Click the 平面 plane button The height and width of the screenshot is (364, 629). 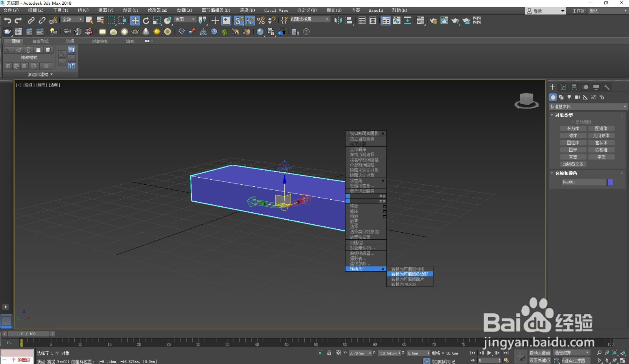pyautogui.click(x=601, y=157)
